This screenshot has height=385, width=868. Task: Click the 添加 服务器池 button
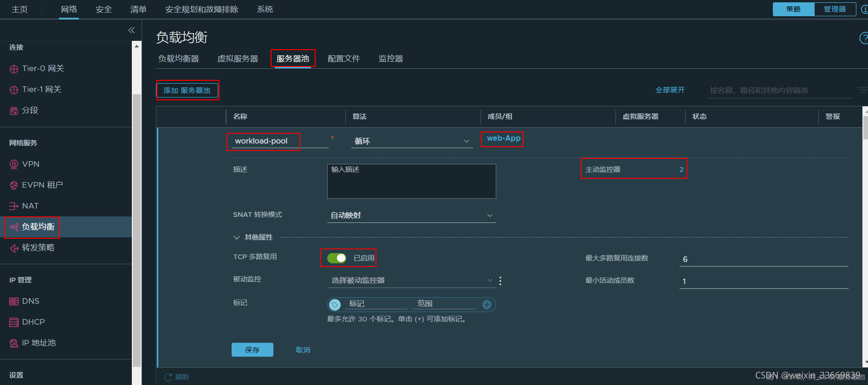pyautogui.click(x=187, y=91)
